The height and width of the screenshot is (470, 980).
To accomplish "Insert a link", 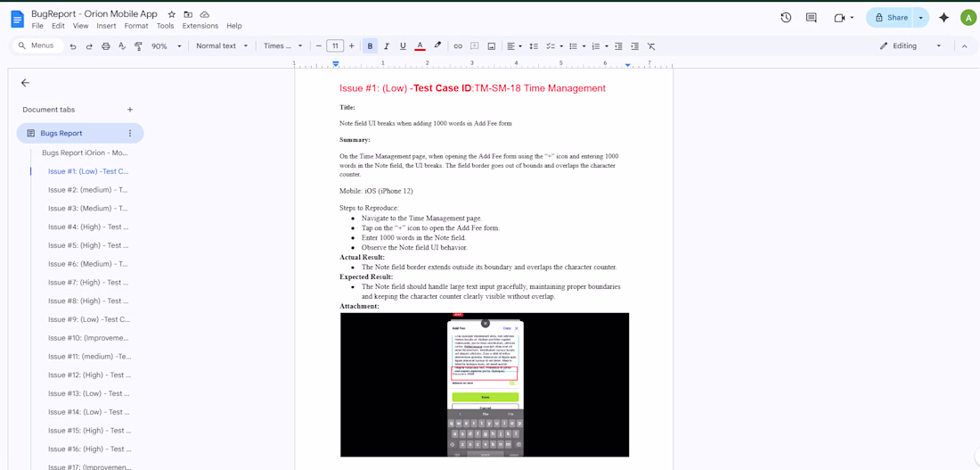I will click(x=458, y=45).
